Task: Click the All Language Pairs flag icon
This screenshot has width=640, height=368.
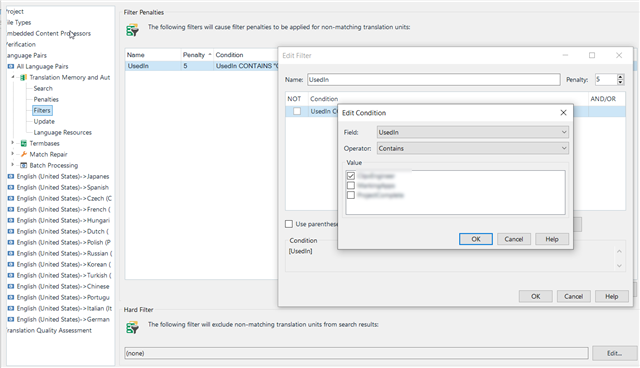Action: (x=11, y=66)
